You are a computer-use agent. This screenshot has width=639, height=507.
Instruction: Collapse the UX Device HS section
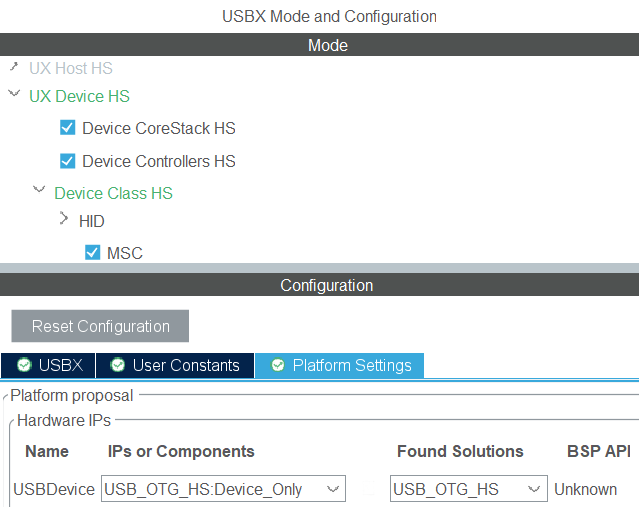click(x=13, y=95)
